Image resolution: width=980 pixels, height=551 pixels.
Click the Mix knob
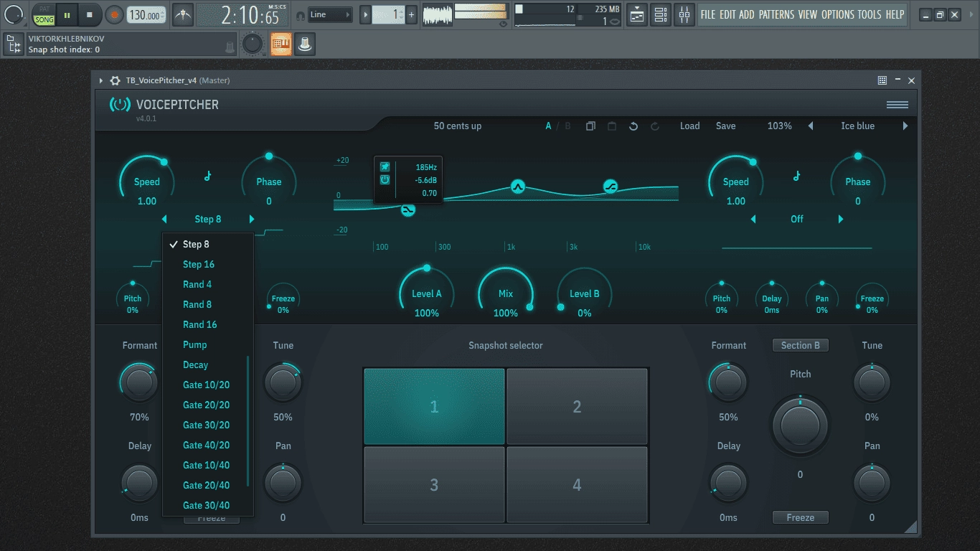coord(506,294)
